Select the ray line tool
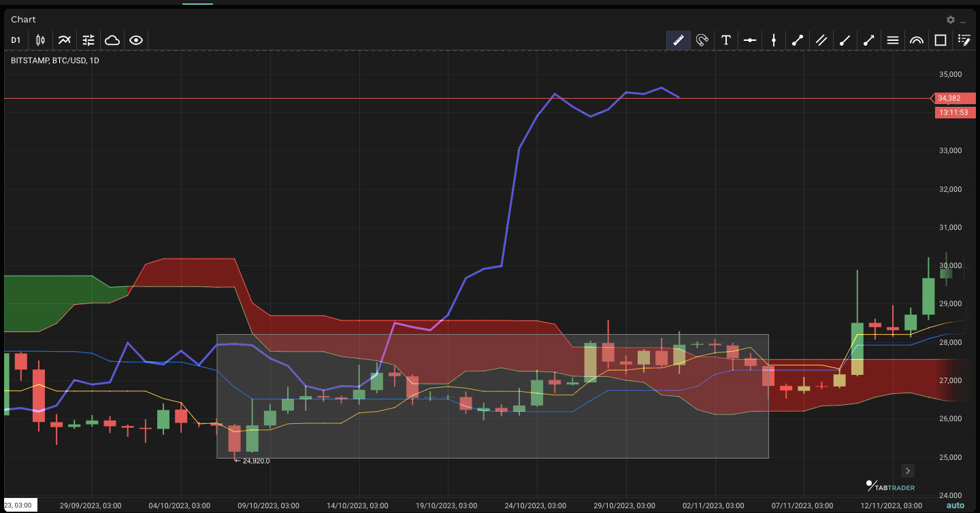Viewport: 980px width, 513px height. point(845,40)
